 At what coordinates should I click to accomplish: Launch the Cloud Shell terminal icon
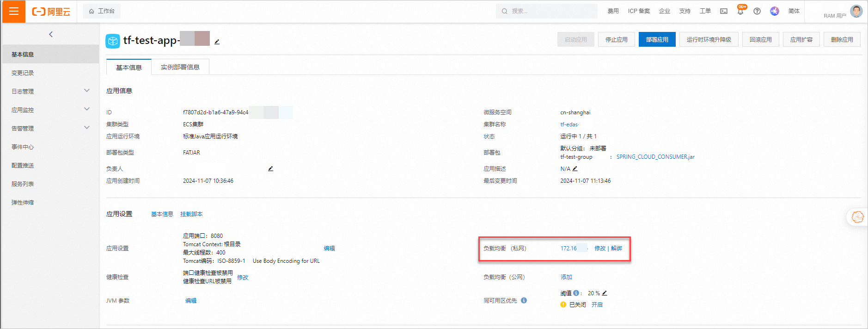(724, 11)
